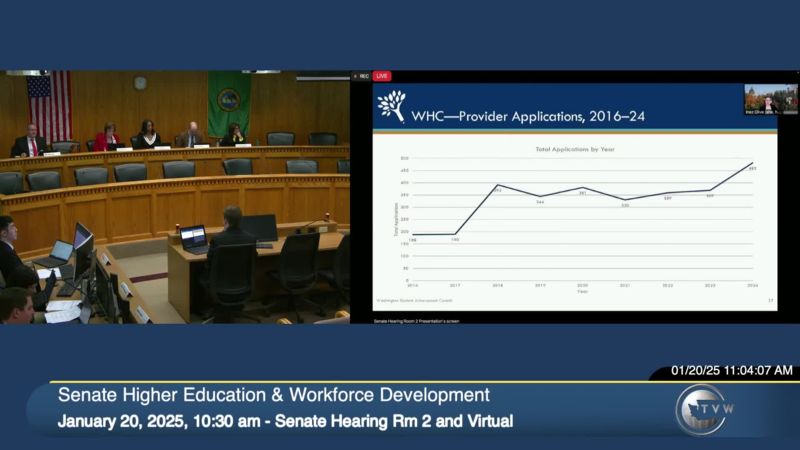
Task: Open the remote presenter video thumbnail
Action: tap(770, 99)
